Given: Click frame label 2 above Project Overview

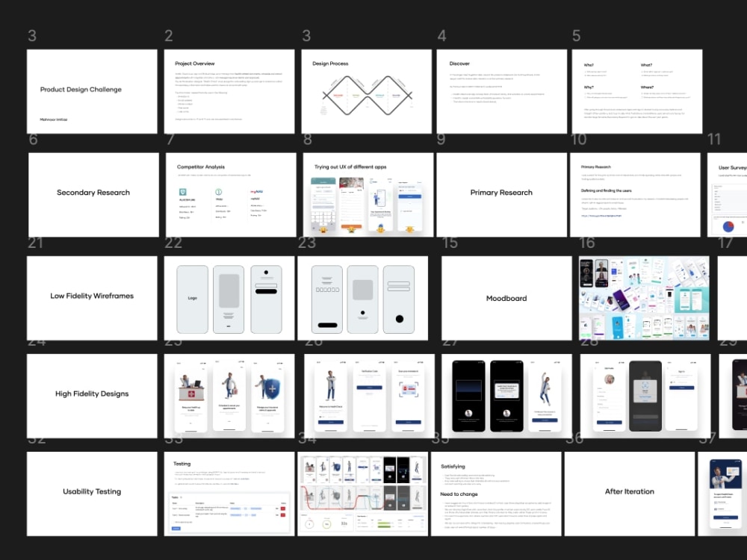Looking at the screenshot, I should tap(169, 36).
